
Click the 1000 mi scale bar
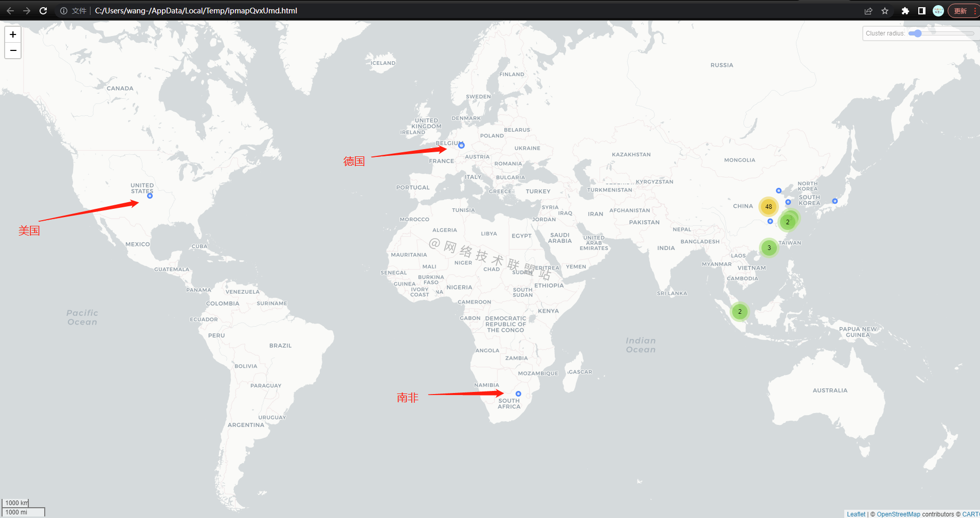24,512
